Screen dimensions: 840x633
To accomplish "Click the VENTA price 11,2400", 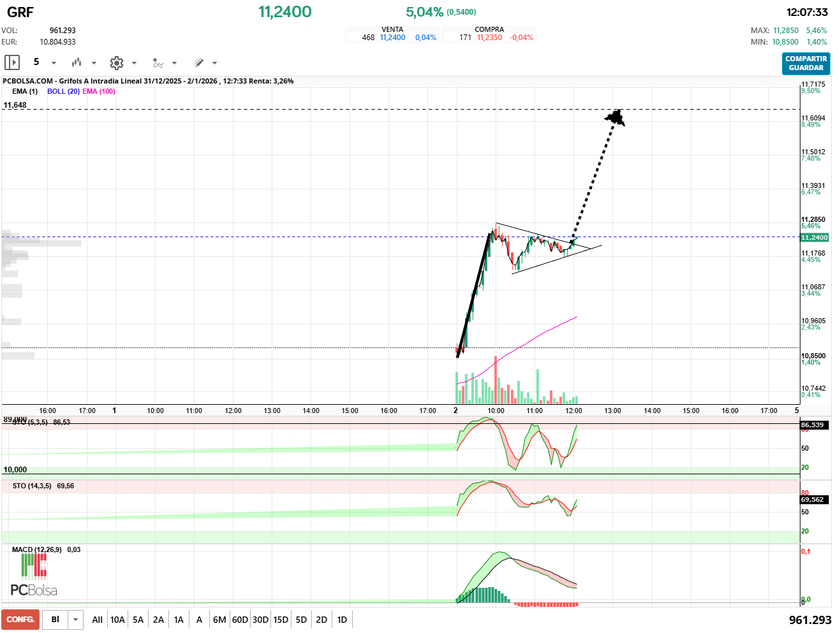I will click(392, 38).
